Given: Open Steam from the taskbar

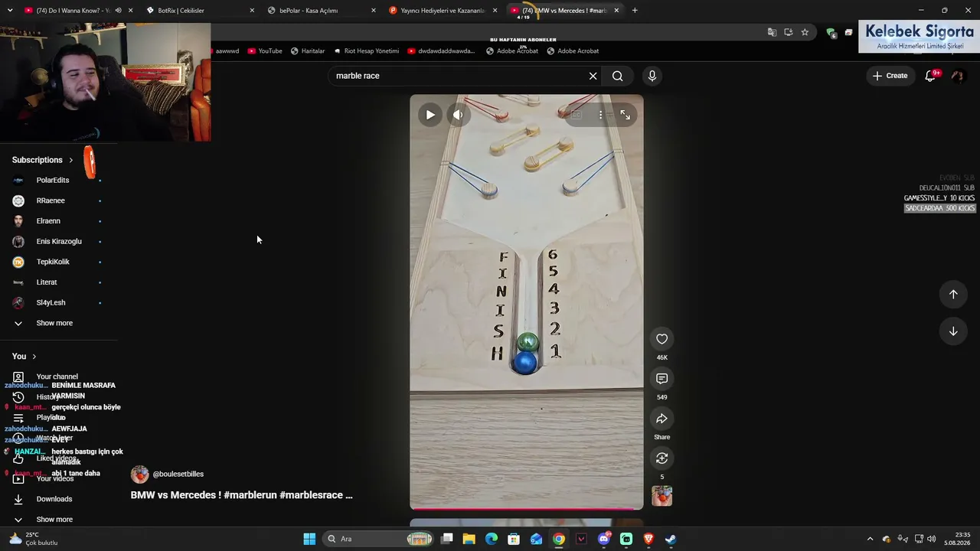Looking at the screenshot, I should click(671, 539).
